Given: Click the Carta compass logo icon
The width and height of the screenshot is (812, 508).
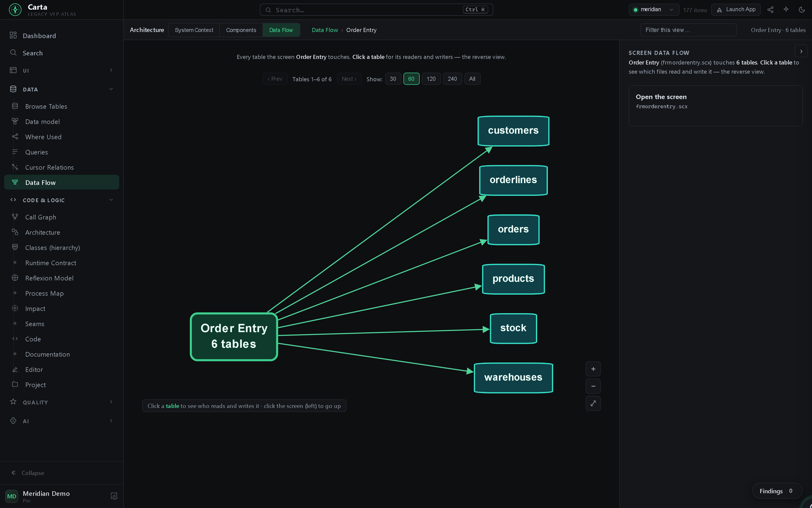Looking at the screenshot, I should tap(15, 10).
